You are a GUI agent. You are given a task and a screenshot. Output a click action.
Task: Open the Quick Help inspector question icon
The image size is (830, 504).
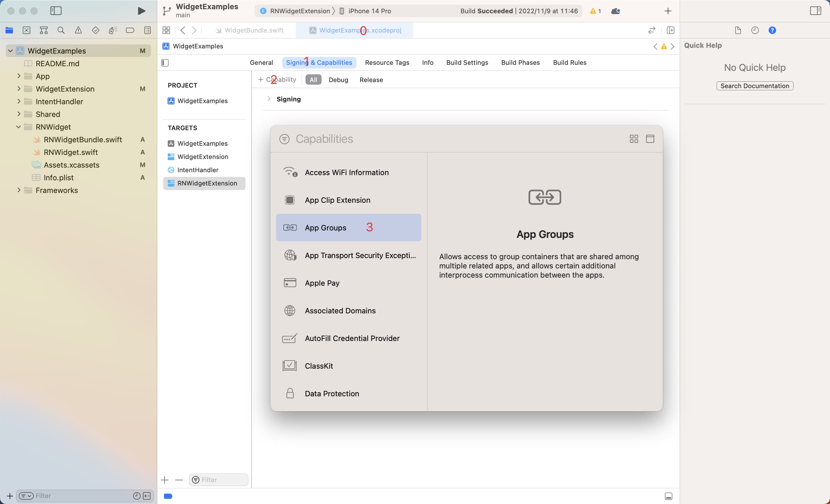pos(772,30)
